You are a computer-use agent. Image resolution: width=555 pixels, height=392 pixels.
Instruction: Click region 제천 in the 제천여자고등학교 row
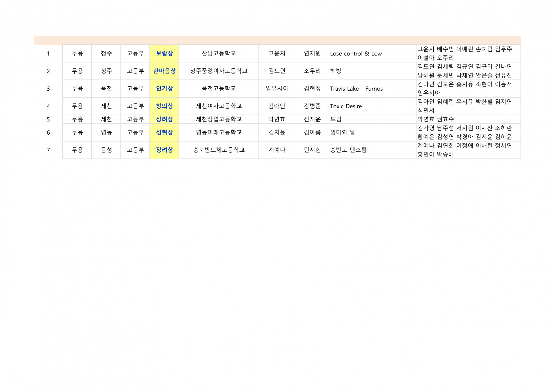[x=106, y=106]
